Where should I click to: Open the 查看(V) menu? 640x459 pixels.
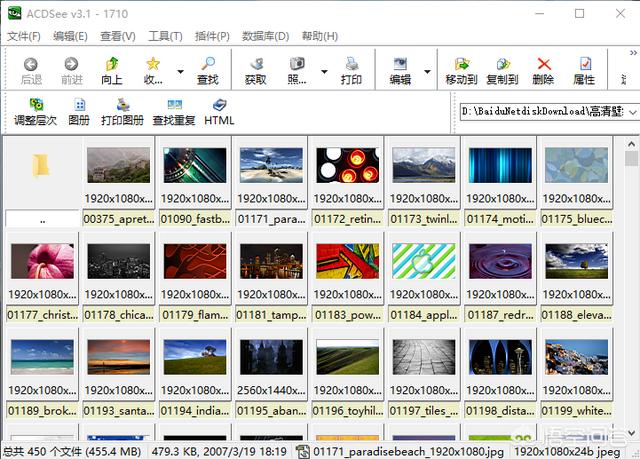(118, 36)
